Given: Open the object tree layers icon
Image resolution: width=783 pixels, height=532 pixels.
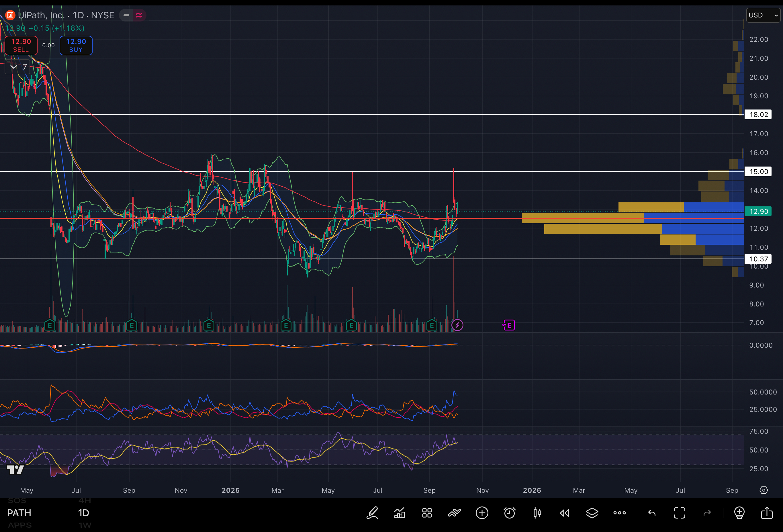Looking at the screenshot, I should pos(592,513).
